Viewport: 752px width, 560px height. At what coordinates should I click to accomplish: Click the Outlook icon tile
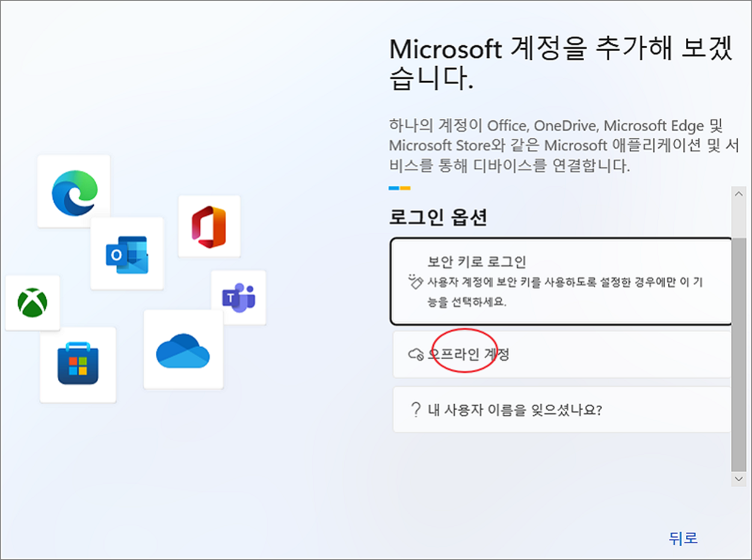[127, 254]
